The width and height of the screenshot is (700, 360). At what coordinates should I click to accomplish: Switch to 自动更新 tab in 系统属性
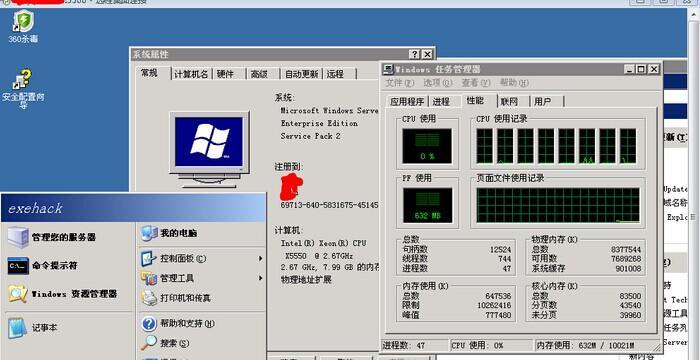click(x=301, y=74)
